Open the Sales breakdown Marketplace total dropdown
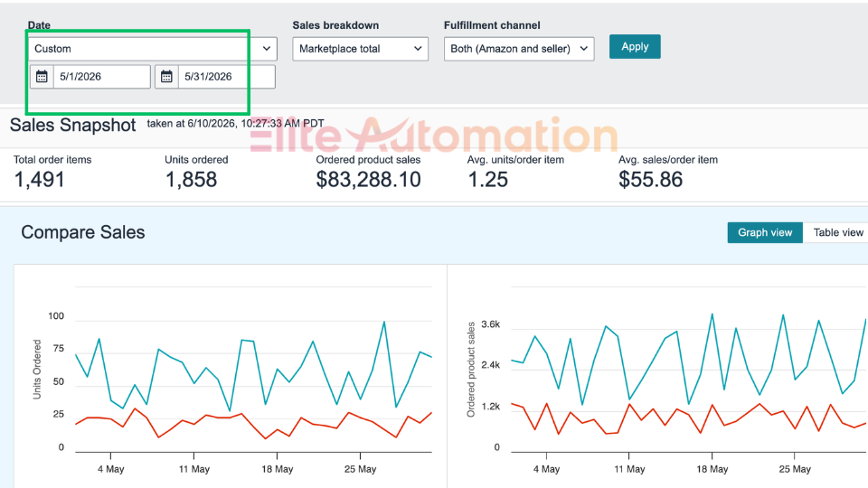This screenshot has width=868, height=488. [361, 49]
